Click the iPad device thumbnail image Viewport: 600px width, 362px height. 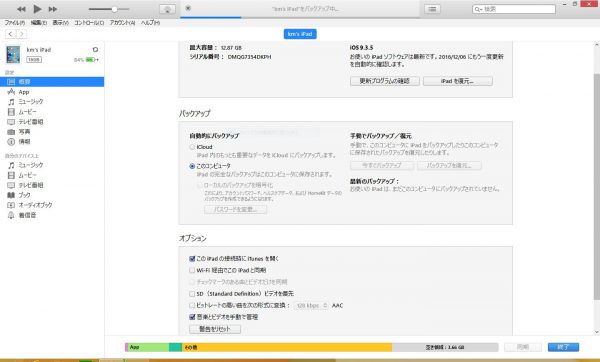[13, 54]
